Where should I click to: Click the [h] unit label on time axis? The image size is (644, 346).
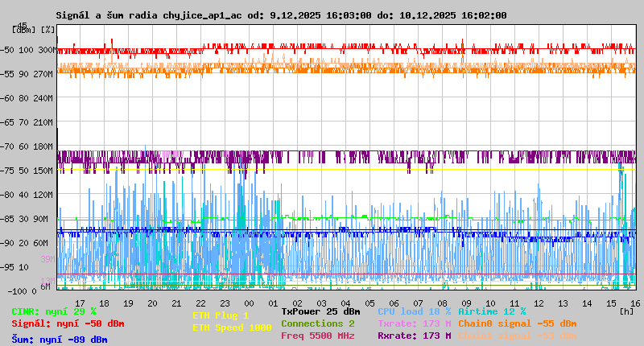pyautogui.click(x=626, y=311)
